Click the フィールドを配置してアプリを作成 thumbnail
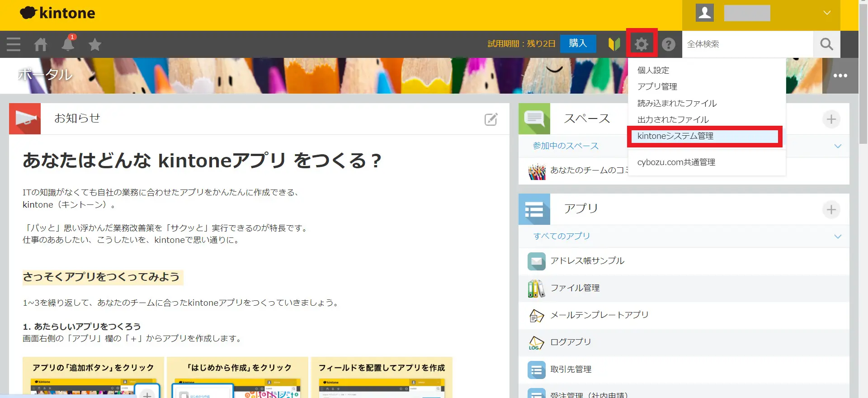The width and height of the screenshot is (868, 398). (382, 378)
